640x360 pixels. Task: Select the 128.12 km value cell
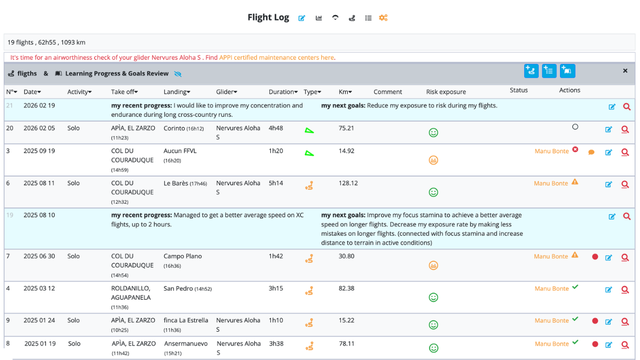point(348,183)
